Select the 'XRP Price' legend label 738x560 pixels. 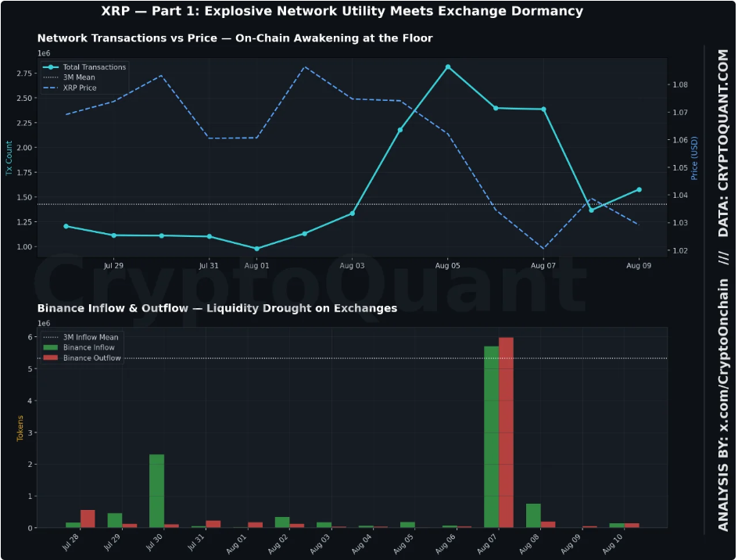point(80,88)
